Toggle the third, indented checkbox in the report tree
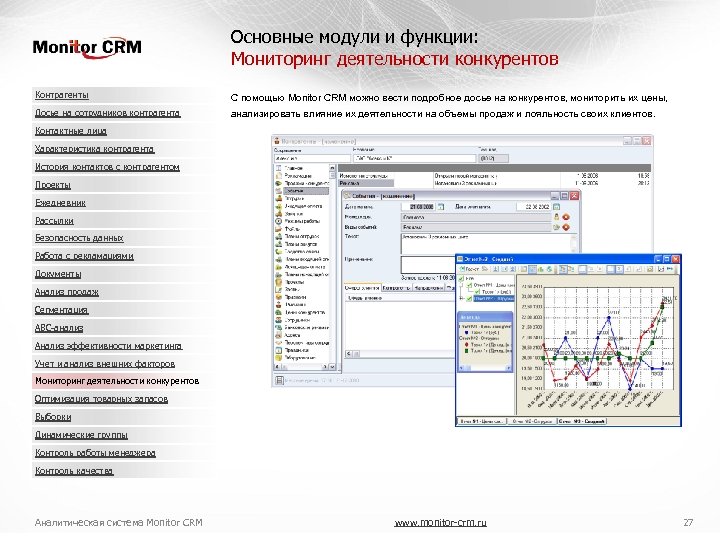This screenshot has width=720, height=540. pyautogui.click(x=477, y=292)
